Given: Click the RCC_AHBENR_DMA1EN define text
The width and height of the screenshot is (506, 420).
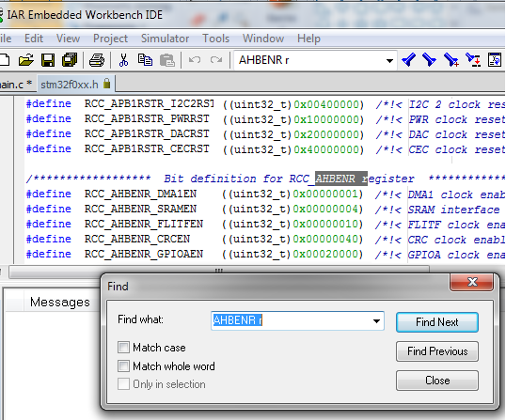Looking at the screenshot, I should coord(140,194).
